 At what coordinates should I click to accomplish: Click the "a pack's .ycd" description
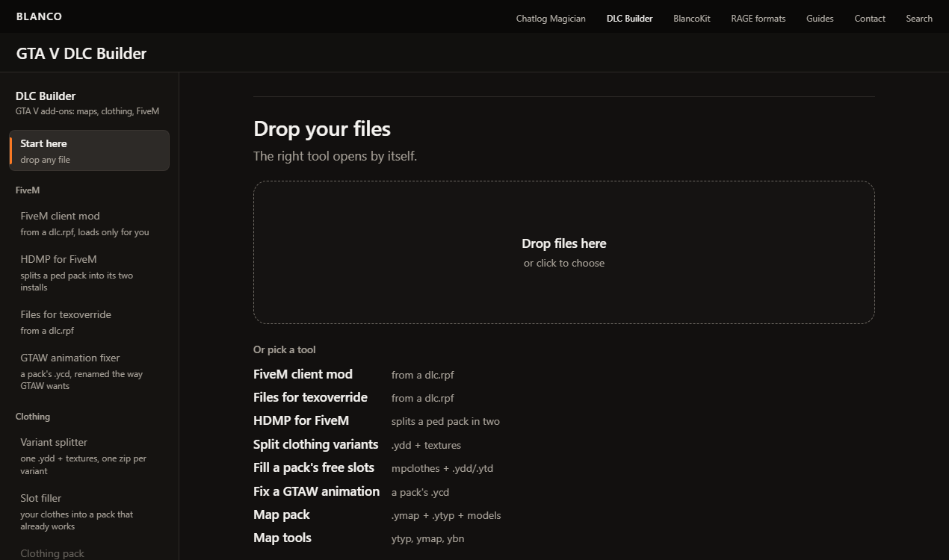point(420,492)
